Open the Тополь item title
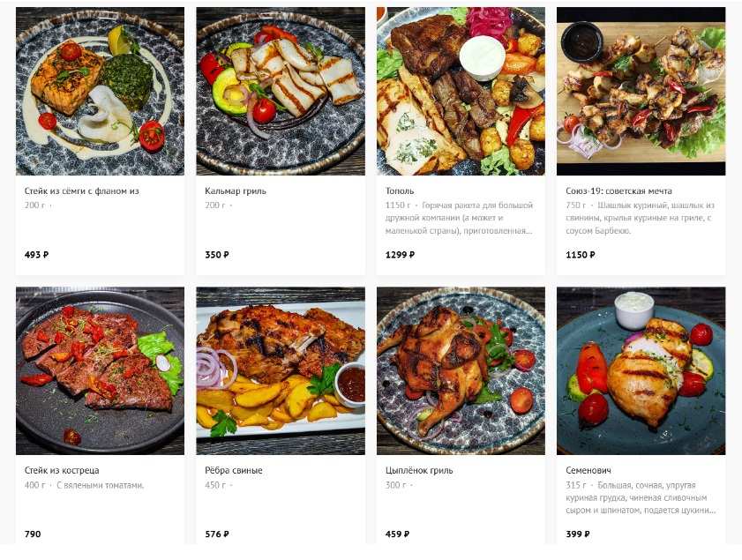742x560 pixels. (x=400, y=191)
